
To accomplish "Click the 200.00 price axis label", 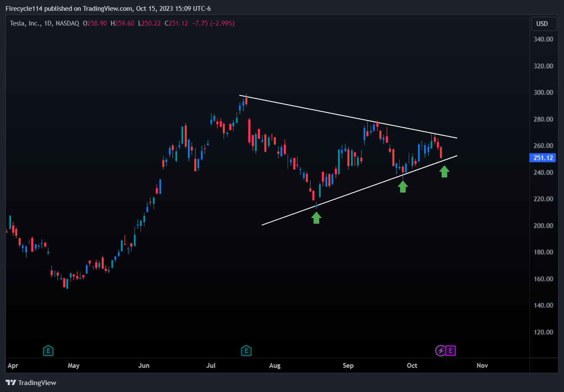I will pyautogui.click(x=544, y=226).
